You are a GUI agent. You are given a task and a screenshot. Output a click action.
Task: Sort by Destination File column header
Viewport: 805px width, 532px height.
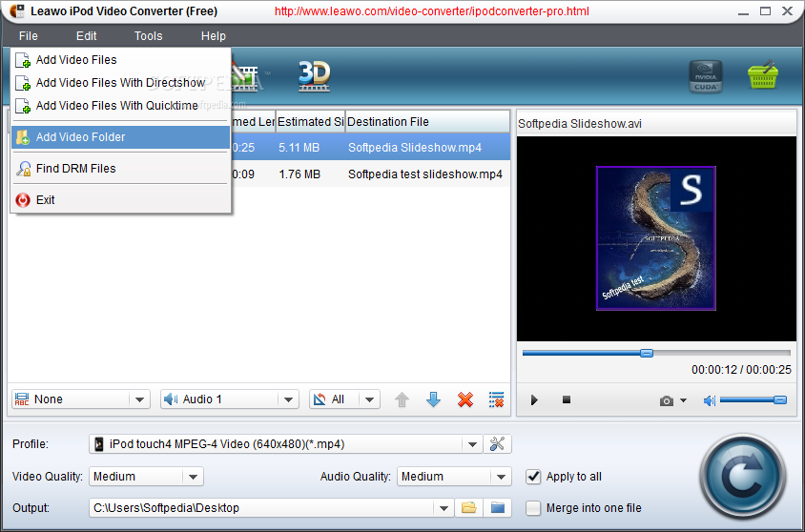click(x=427, y=122)
